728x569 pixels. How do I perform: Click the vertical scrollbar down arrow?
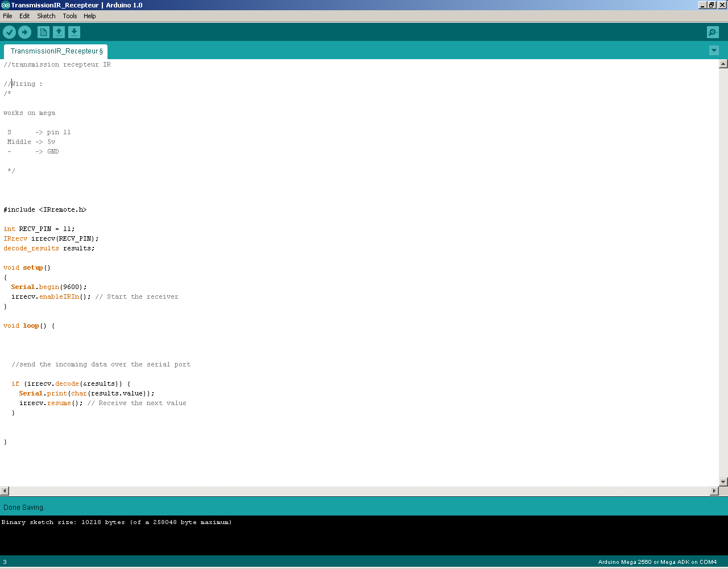[723, 482]
